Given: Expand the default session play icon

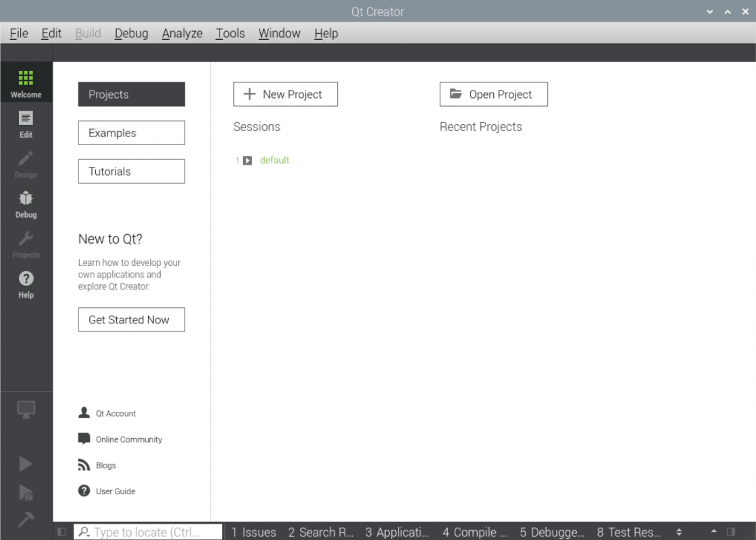Looking at the screenshot, I should [248, 161].
